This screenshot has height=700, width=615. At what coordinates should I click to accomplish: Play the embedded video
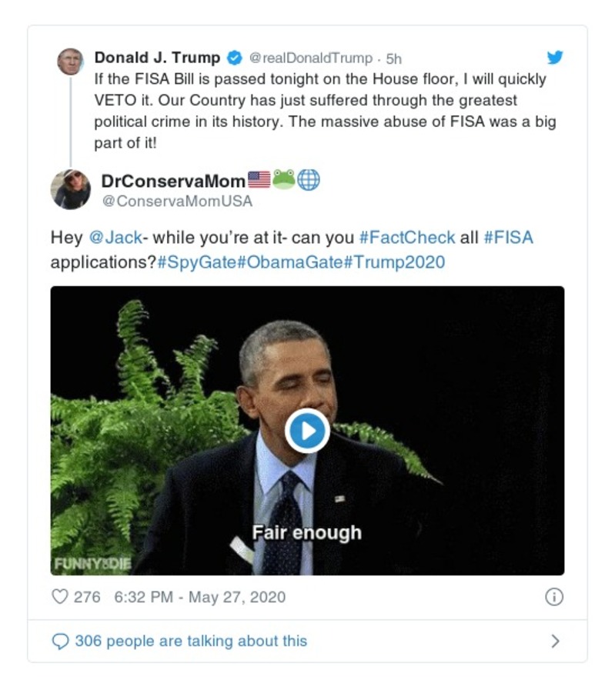coord(307,431)
